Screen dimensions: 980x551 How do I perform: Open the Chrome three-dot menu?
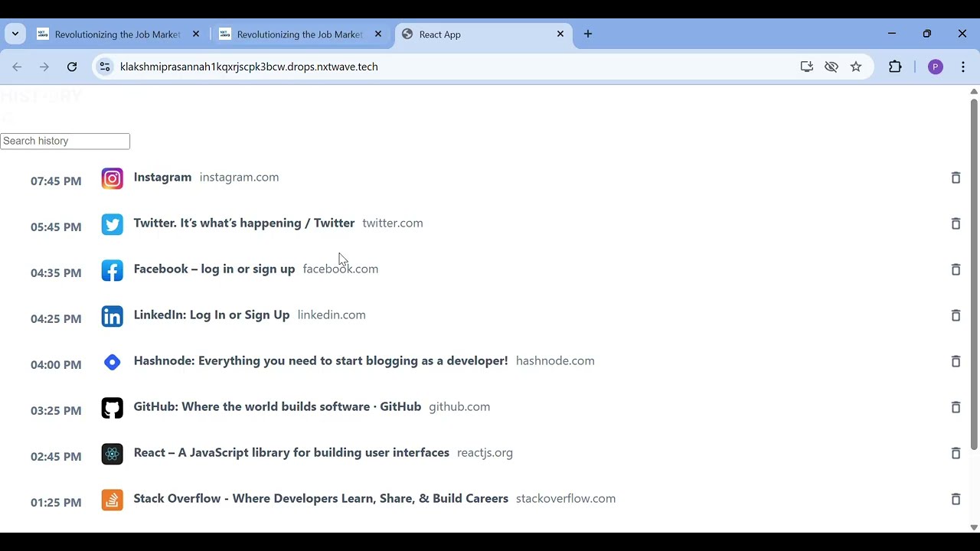[963, 67]
